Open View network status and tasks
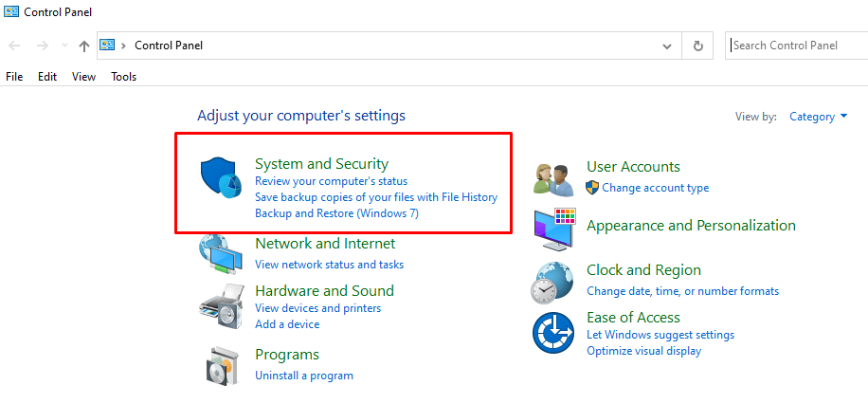The height and width of the screenshot is (404, 868). (329, 265)
